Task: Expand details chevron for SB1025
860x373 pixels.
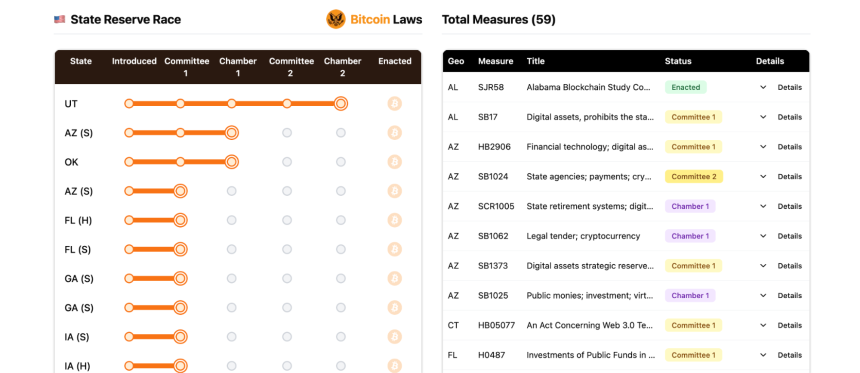Action: [763, 295]
